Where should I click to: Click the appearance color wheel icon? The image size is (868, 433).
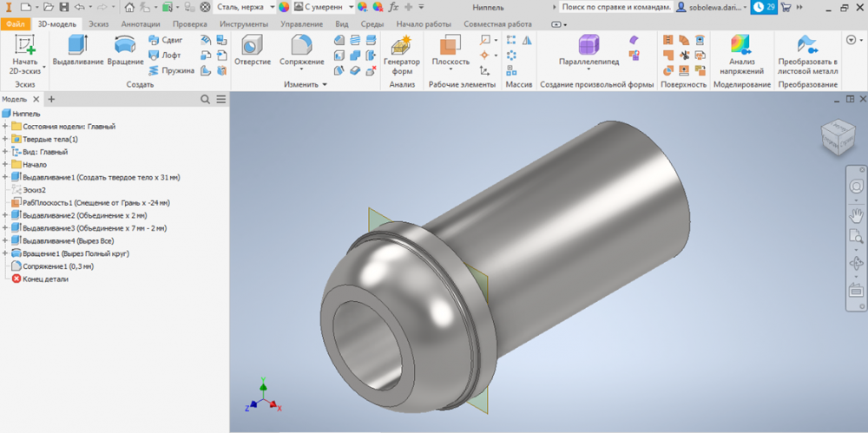[284, 7]
